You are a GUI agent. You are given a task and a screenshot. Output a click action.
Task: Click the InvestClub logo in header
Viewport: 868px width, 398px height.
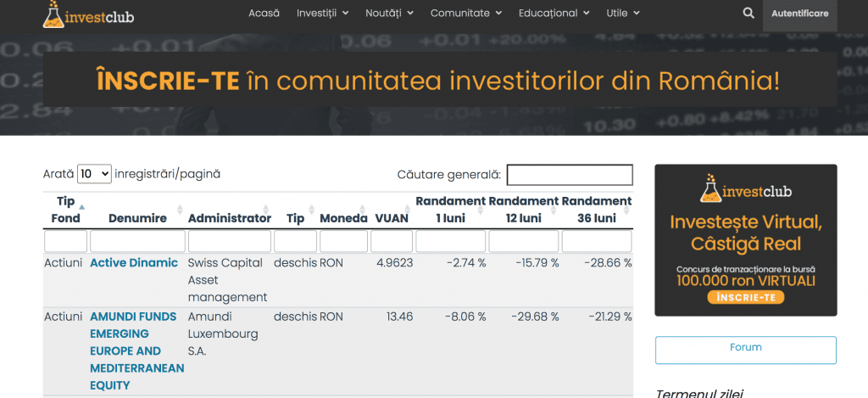click(88, 14)
